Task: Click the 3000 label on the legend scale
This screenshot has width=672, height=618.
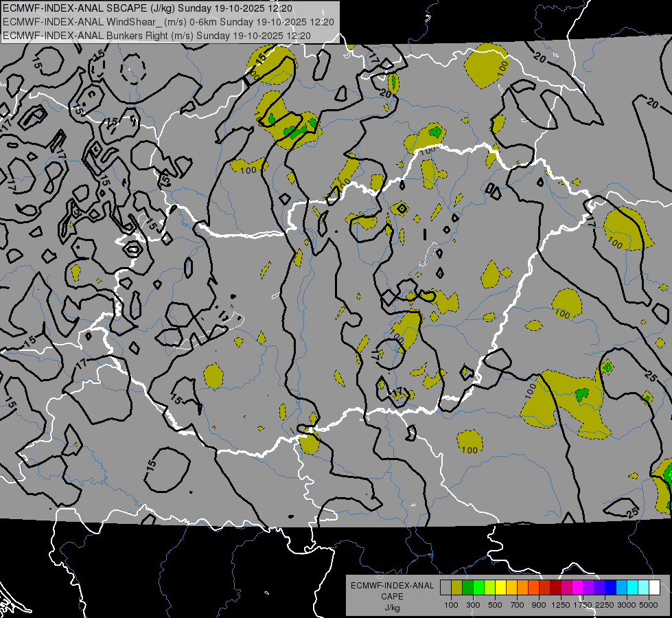Action: pyautogui.click(x=627, y=605)
